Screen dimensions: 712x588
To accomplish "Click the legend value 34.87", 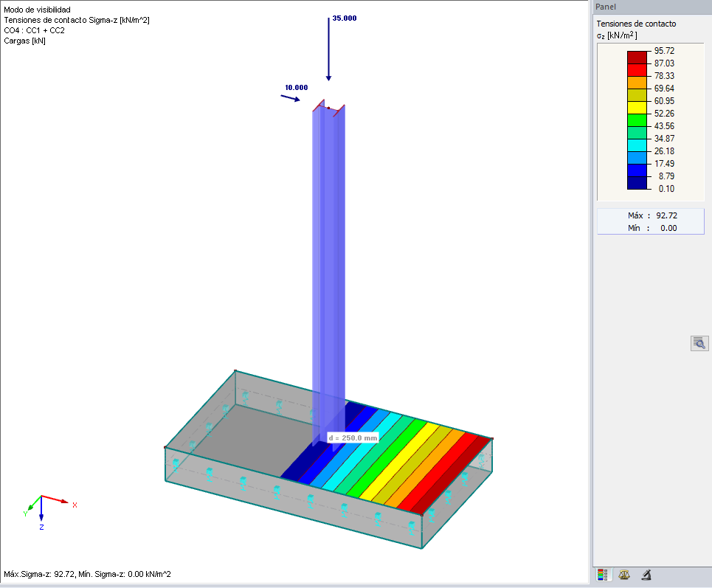I will tap(664, 139).
